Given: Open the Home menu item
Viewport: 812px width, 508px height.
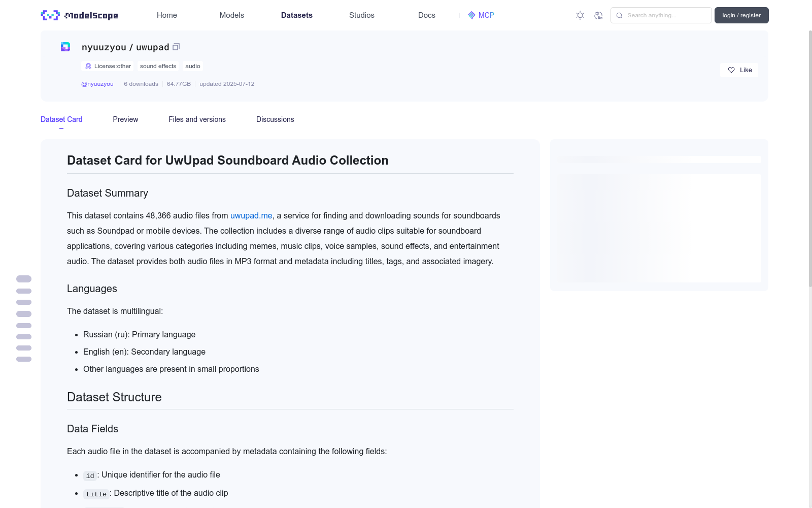Looking at the screenshot, I should pos(167,15).
